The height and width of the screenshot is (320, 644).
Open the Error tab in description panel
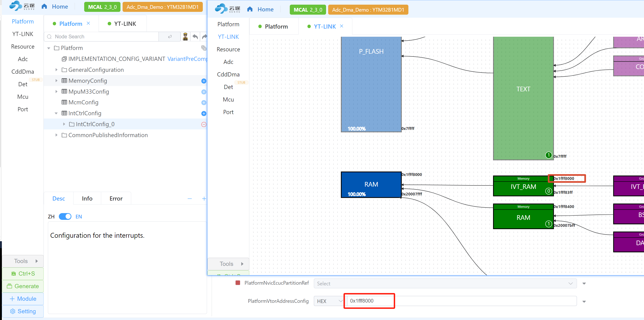pos(116,199)
